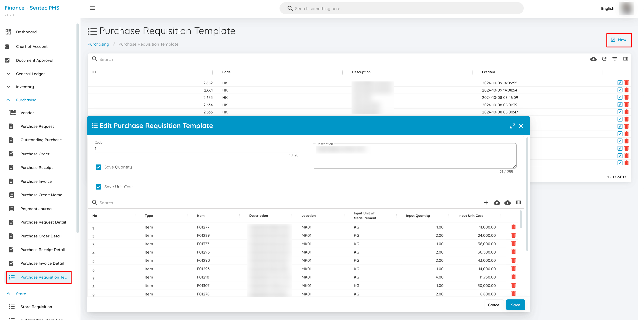Upload detail lines with cloud upload icon
The image size is (644, 320).
(x=497, y=203)
